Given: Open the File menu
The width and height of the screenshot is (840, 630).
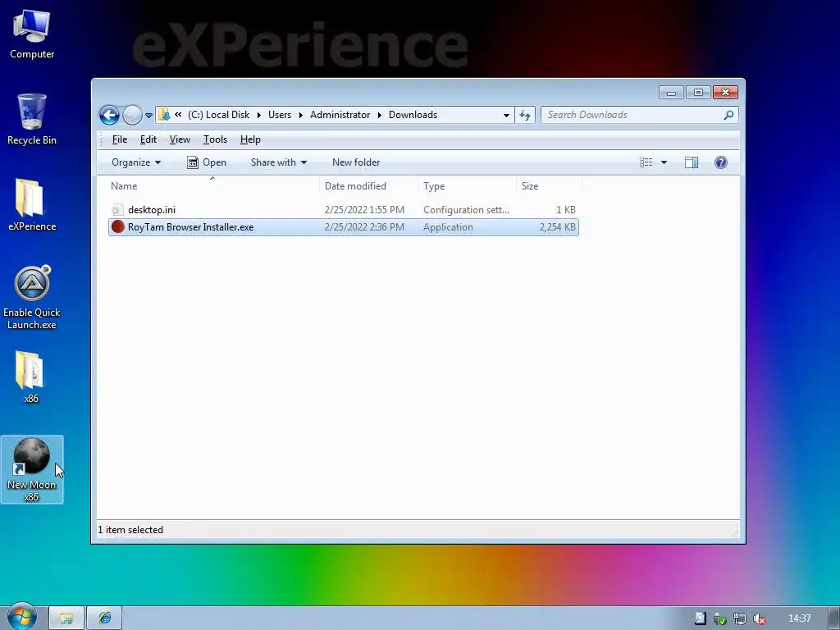Looking at the screenshot, I should click(x=120, y=139).
